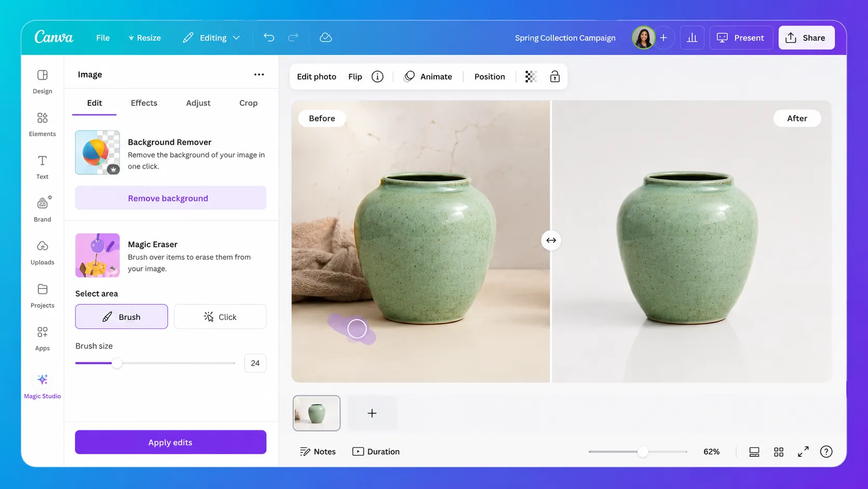Open the user profile avatar

643,37
